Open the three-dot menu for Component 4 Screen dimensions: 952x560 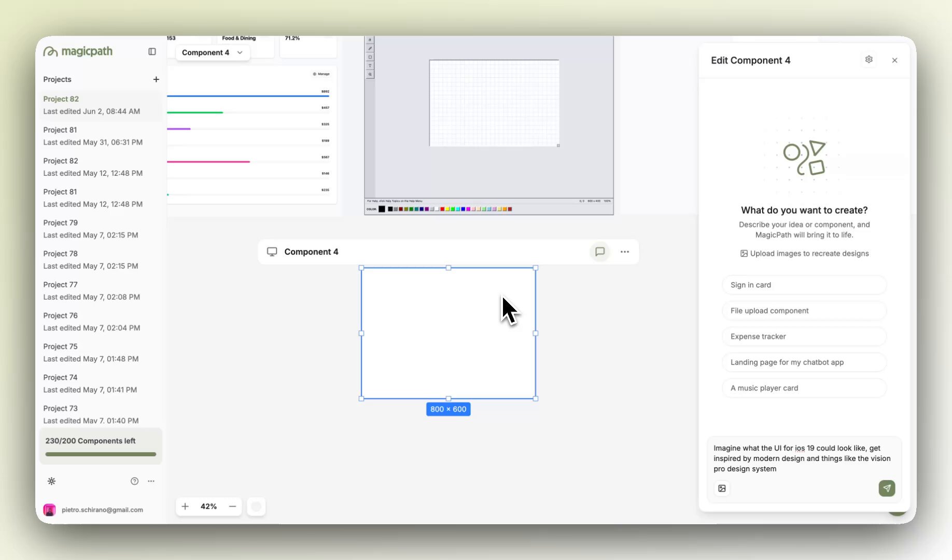pyautogui.click(x=625, y=251)
